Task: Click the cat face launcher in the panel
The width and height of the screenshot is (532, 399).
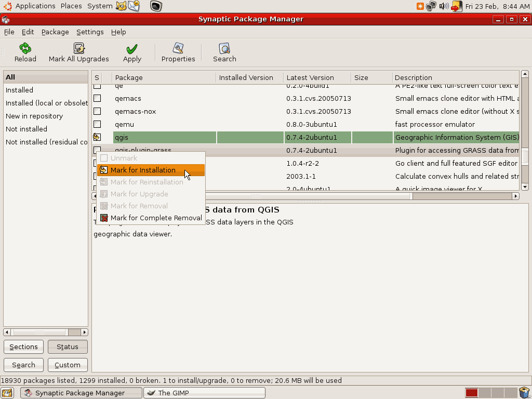Action: pyautogui.click(x=121, y=6)
